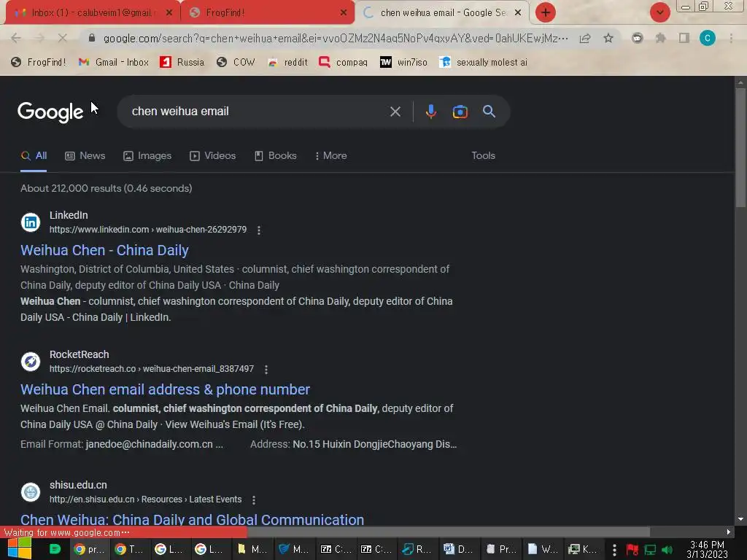Click the LinkedIn result favicon
This screenshot has height=560, width=747.
pos(31,222)
